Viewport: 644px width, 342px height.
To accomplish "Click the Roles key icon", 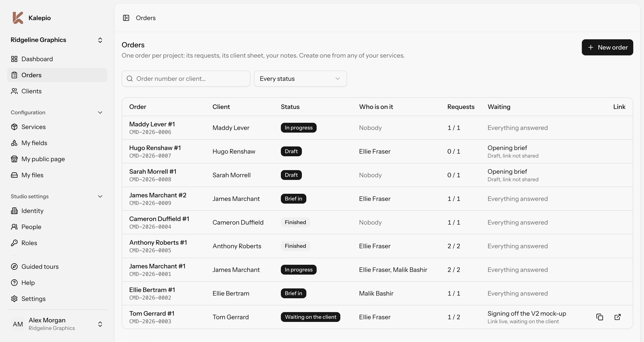I will tap(14, 243).
